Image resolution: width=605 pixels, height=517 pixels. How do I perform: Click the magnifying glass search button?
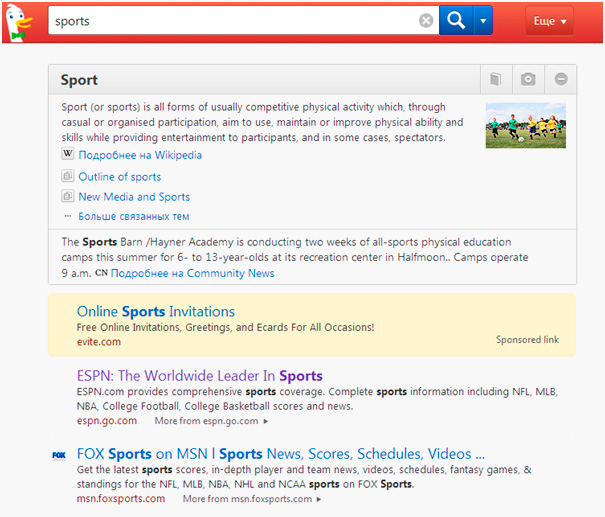[456, 20]
